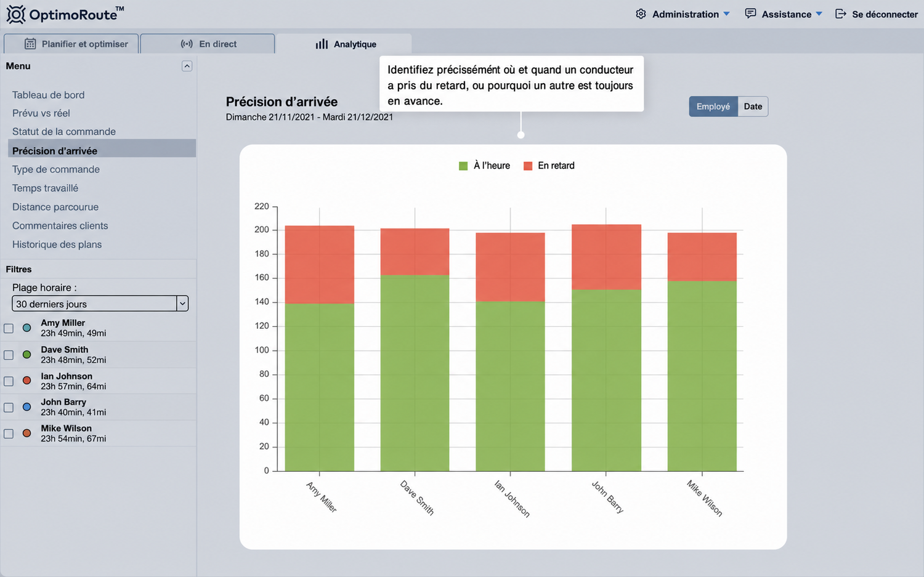Viewport: 924px width, 577px height.
Task: Click Dave Smith's green color dot
Action: (x=26, y=355)
